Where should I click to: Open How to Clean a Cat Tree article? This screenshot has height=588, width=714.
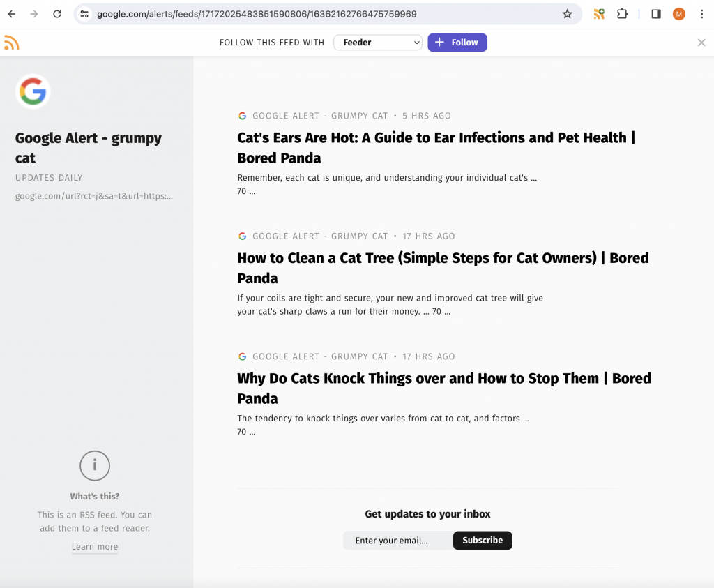click(443, 268)
